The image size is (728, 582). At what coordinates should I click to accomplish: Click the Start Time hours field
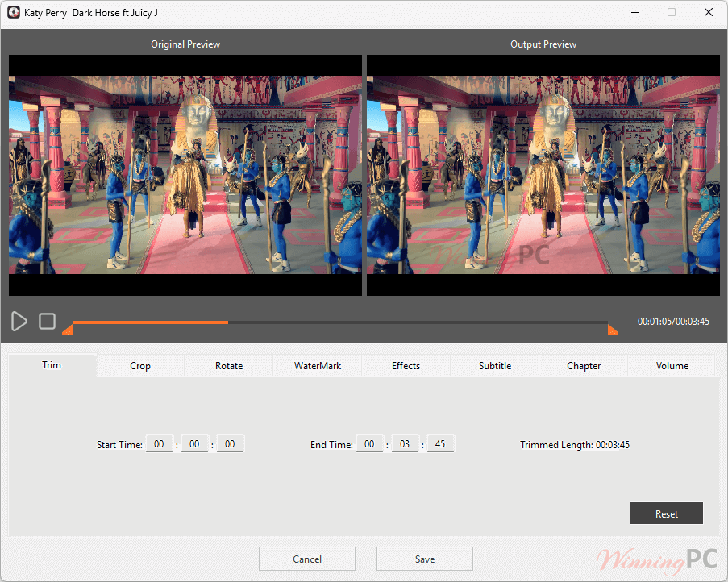coord(160,443)
